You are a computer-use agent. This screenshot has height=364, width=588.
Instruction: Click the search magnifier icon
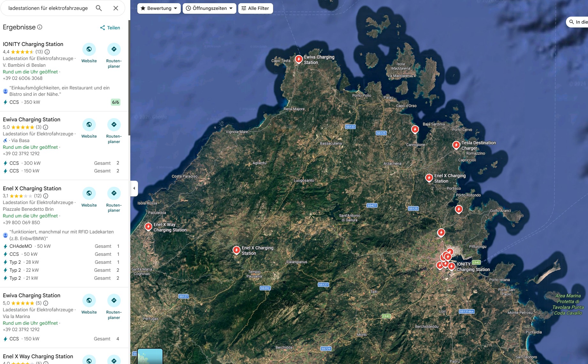coord(99,8)
